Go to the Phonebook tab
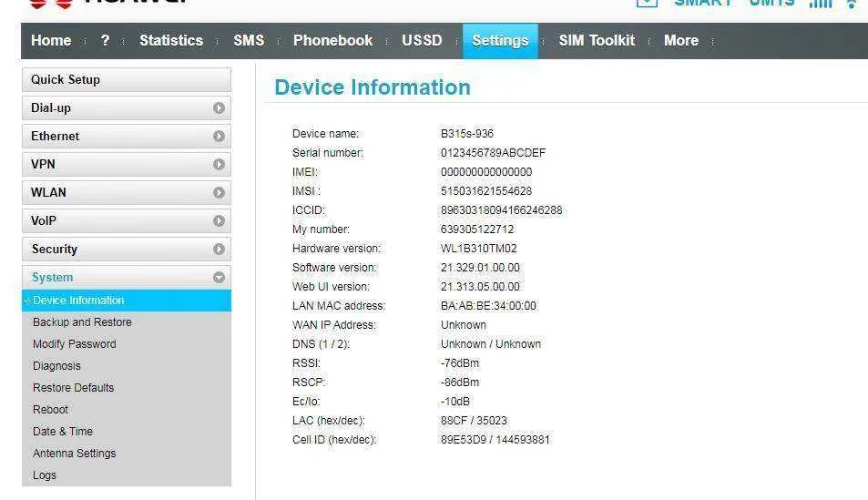868x500 pixels. [x=332, y=40]
